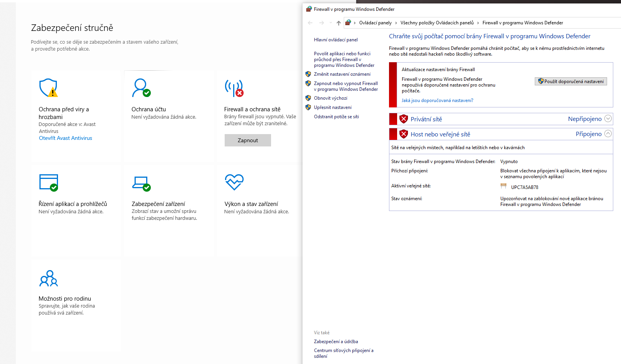The width and height of the screenshot is (621, 364).
Task: Open Povolit aplikaci nebo funkci průchod link
Action: (344, 60)
